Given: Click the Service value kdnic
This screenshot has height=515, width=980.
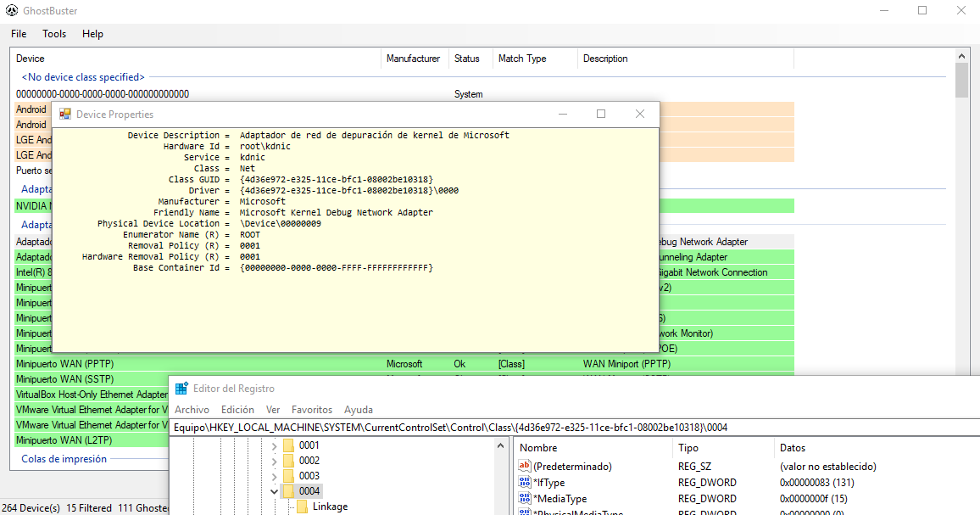Looking at the screenshot, I should click(253, 157).
